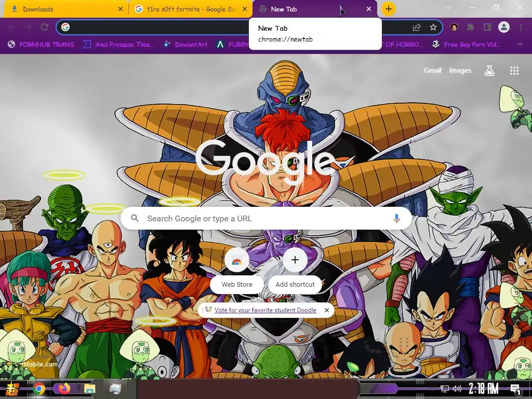The height and width of the screenshot is (399, 532).
Task: Open the Gmail link
Action: click(432, 70)
